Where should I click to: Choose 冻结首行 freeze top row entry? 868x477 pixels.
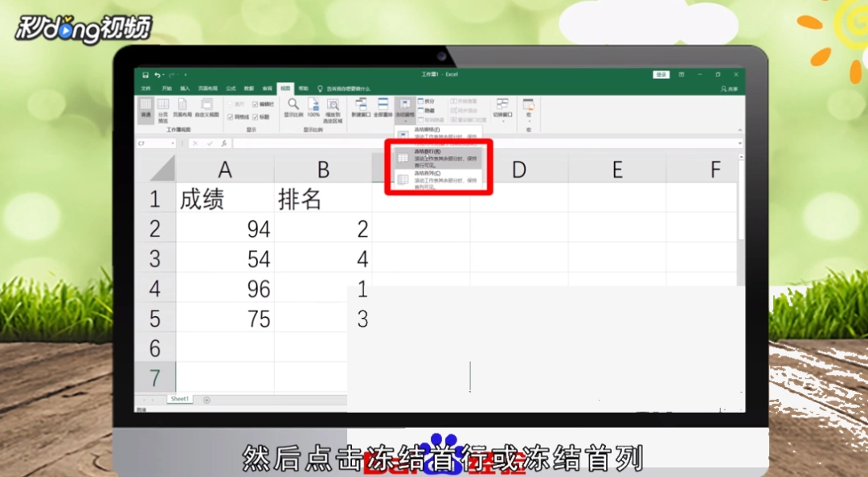439,158
